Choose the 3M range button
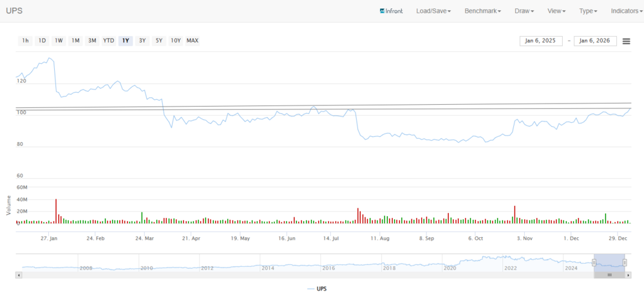Viewport: 644px width, 292px height. tap(92, 41)
